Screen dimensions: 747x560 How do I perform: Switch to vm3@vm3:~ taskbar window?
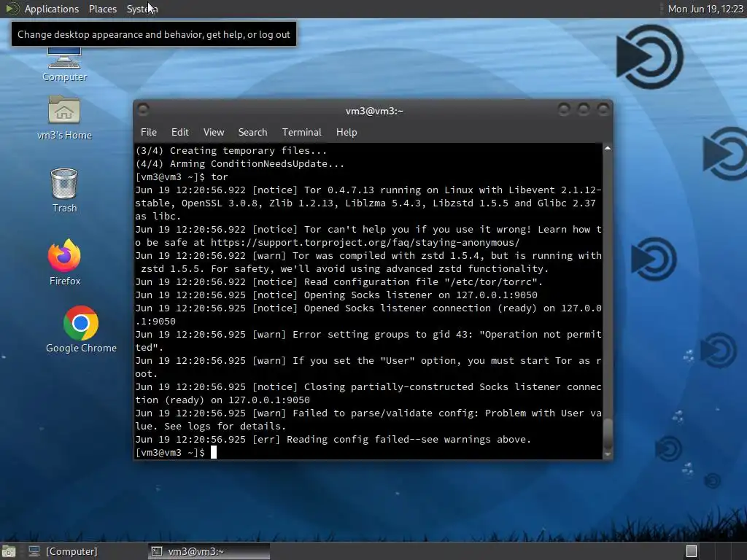(x=209, y=551)
